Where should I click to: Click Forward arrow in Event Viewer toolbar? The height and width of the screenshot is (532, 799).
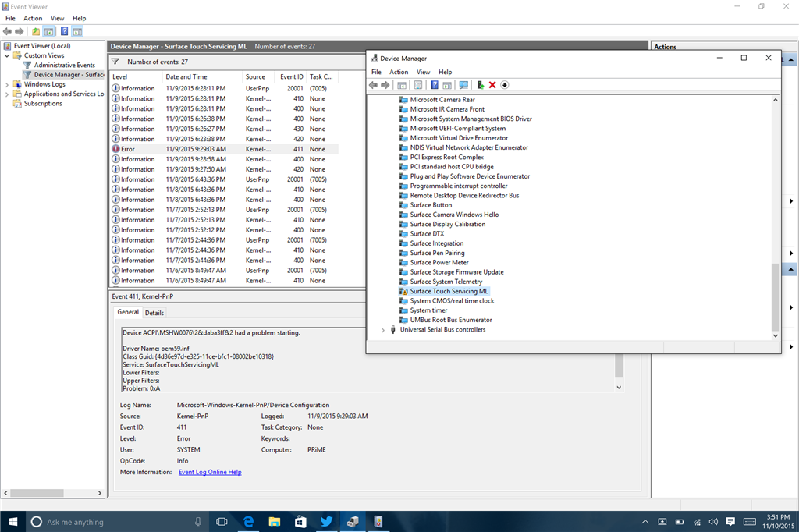(x=20, y=32)
